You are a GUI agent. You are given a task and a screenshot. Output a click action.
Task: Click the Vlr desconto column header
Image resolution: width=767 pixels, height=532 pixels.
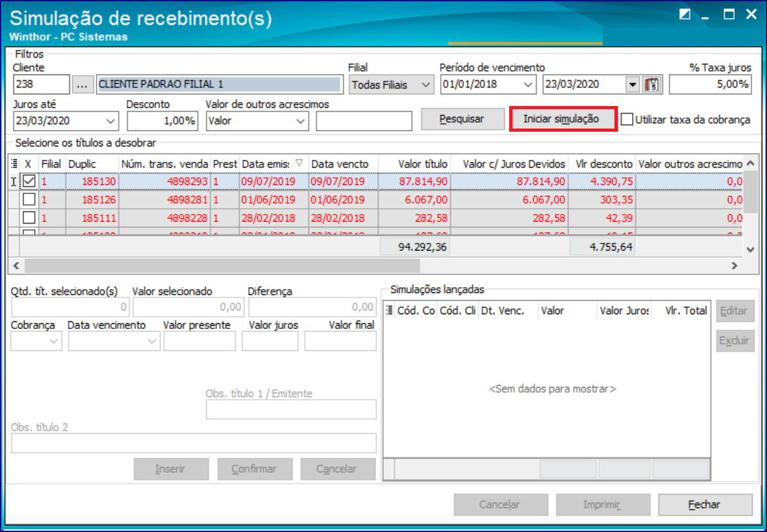(602, 164)
